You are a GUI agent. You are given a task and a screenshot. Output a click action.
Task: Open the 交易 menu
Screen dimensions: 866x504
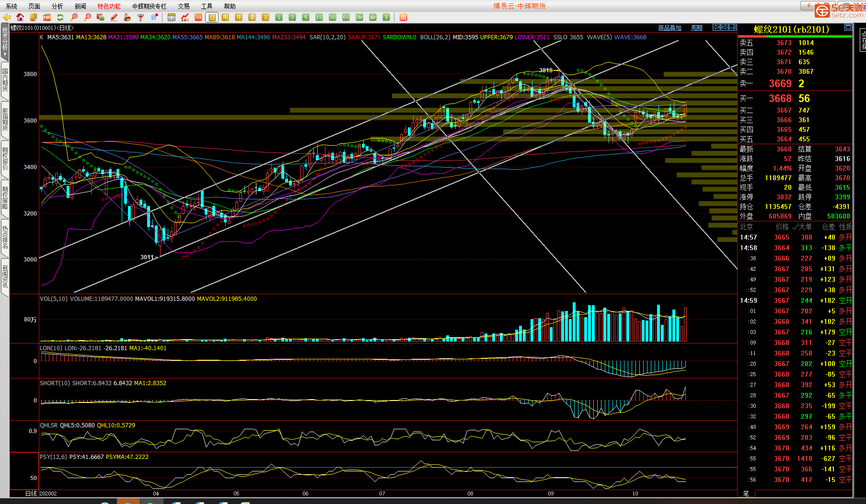click(x=184, y=6)
